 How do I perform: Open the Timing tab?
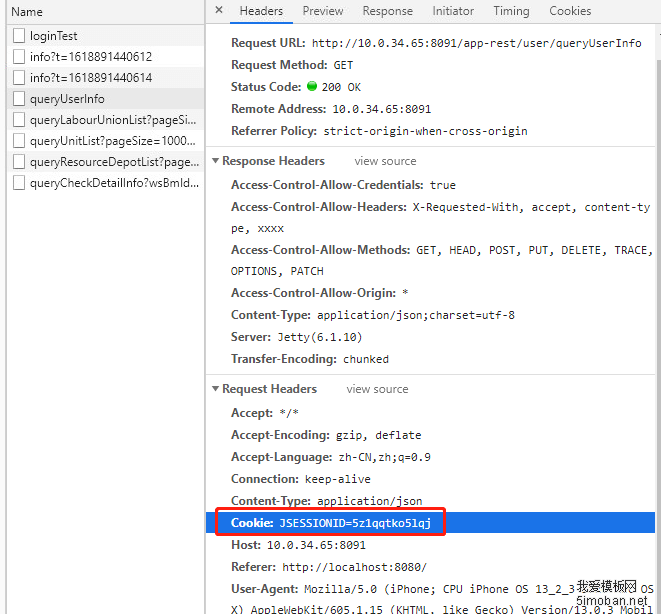click(x=511, y=11)
